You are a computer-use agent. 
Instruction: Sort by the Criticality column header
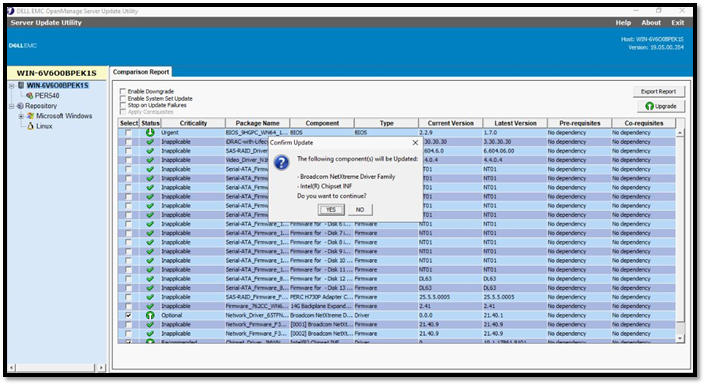193,123
